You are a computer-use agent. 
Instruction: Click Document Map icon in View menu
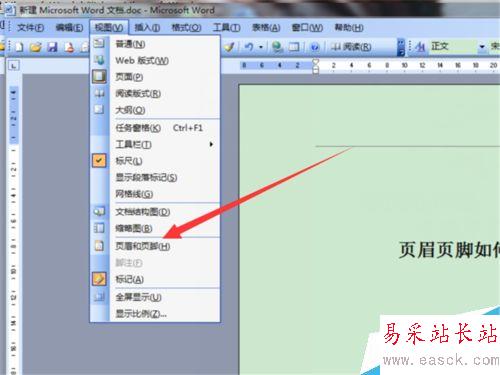(x=99, y=212)
